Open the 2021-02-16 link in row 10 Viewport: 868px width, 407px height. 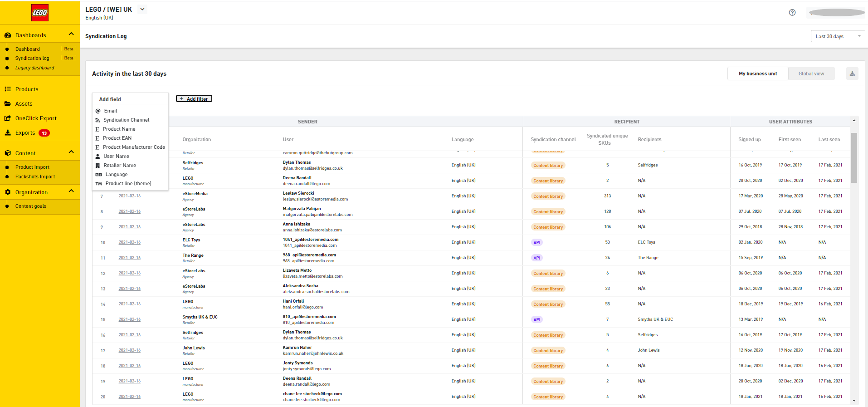[130, 242]
